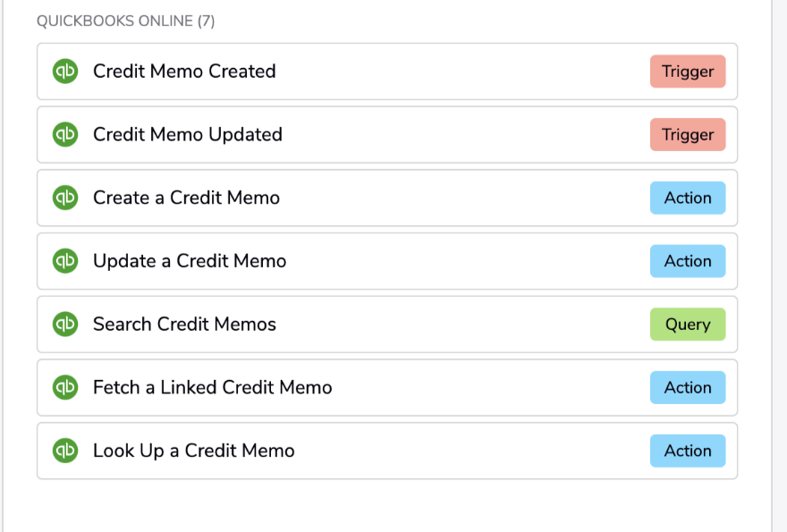Click QuickBooks icon beside Create a Credit Memo
787x532 pixels.
click(x=65, y=198)
